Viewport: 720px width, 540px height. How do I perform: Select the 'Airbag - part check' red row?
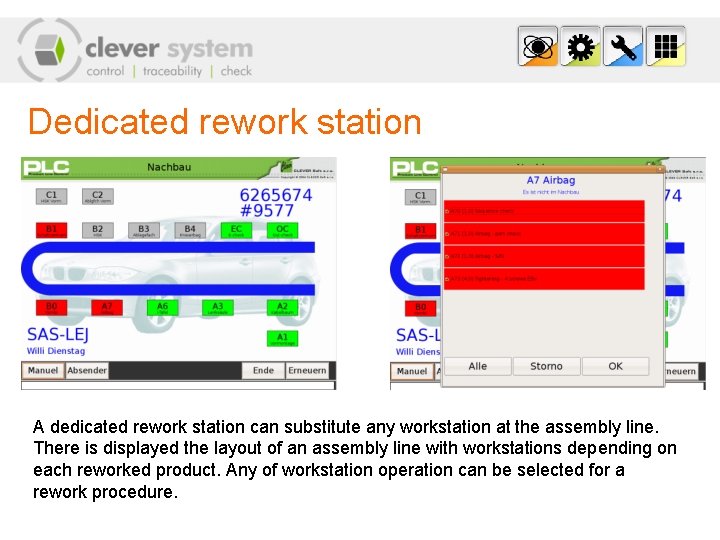[x=544, y=234]
